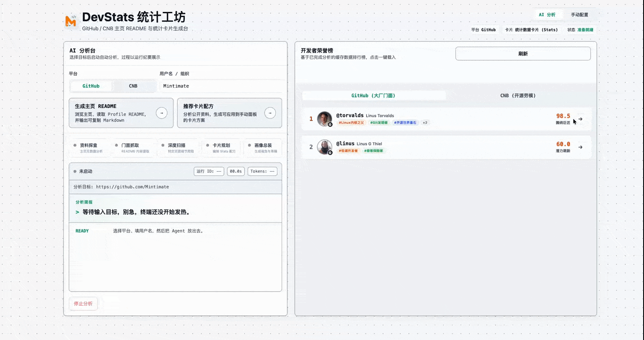Click the 状态 准备就绪 status indicator
Screen dimensions: 644x340
tap(580, 30)
